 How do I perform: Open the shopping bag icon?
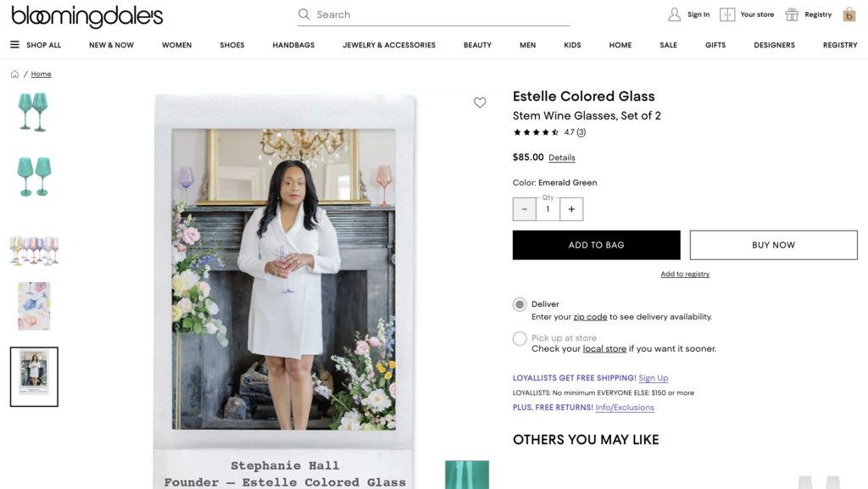849,14
